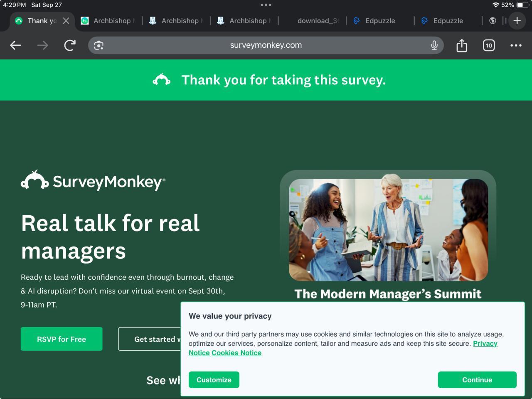Reload the SurveyMonkey page
This screenshot has height=399, width=532.
point(70,45)
